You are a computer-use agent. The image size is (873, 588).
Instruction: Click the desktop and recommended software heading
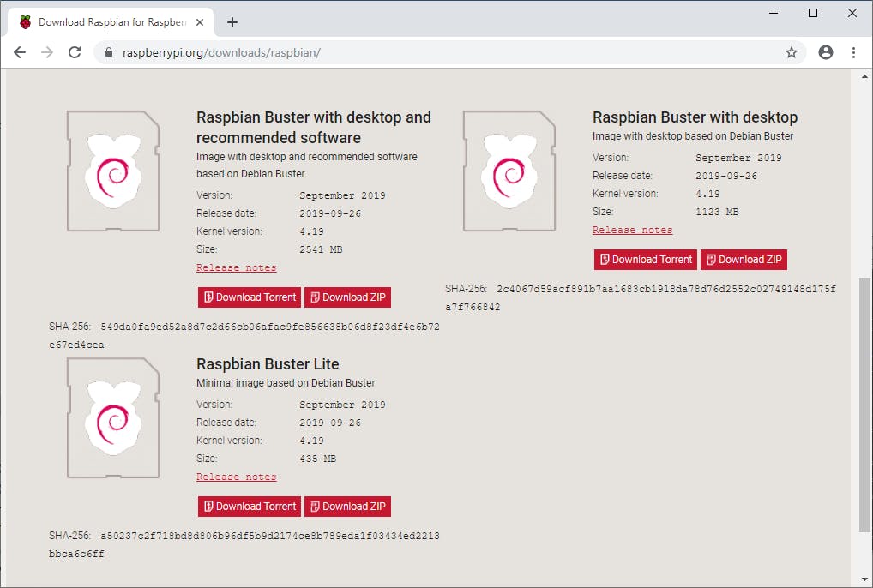314,128
